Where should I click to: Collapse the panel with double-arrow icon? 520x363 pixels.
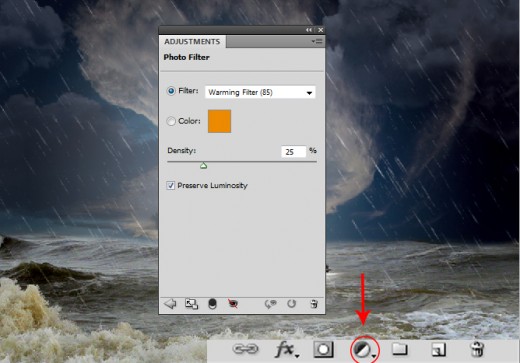click(309, 30)
